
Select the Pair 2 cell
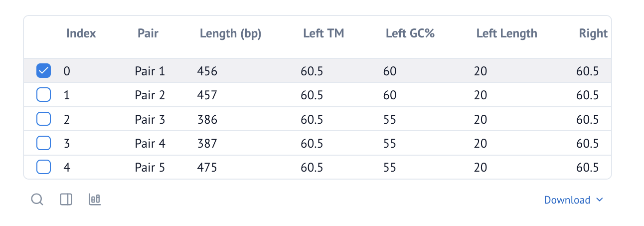point(150,95)
